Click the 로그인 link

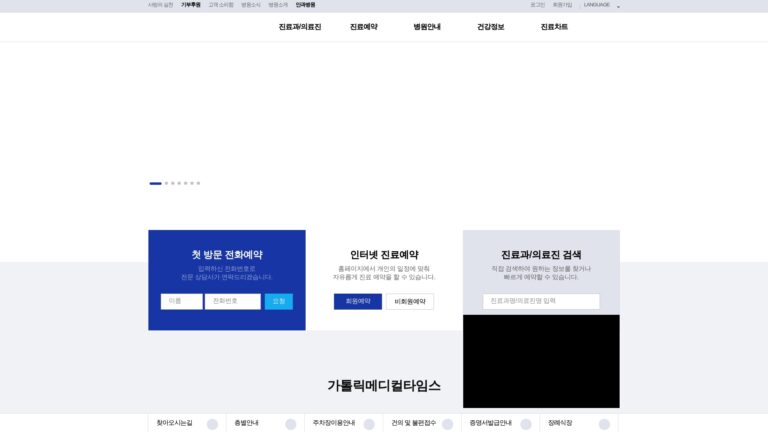[x=537, y=5]
